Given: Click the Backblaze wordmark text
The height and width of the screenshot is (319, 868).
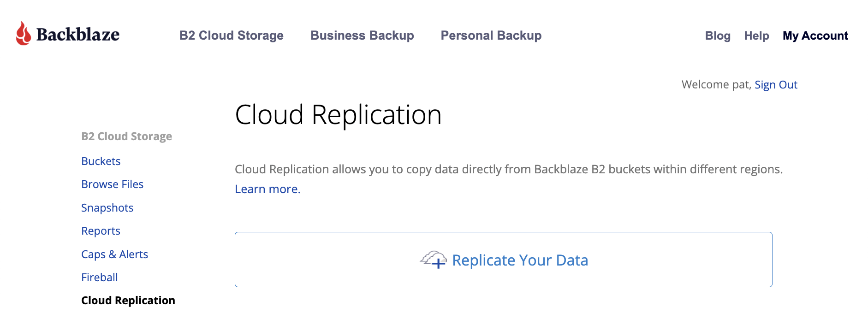Looking at the screenshot, I should 77,35.
